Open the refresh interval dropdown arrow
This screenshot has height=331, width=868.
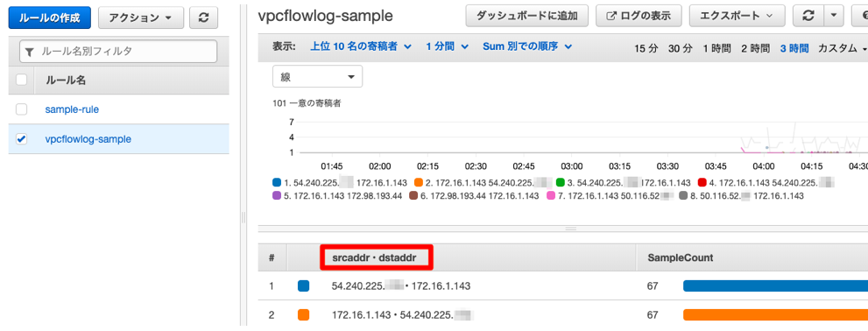coord(834,16)
